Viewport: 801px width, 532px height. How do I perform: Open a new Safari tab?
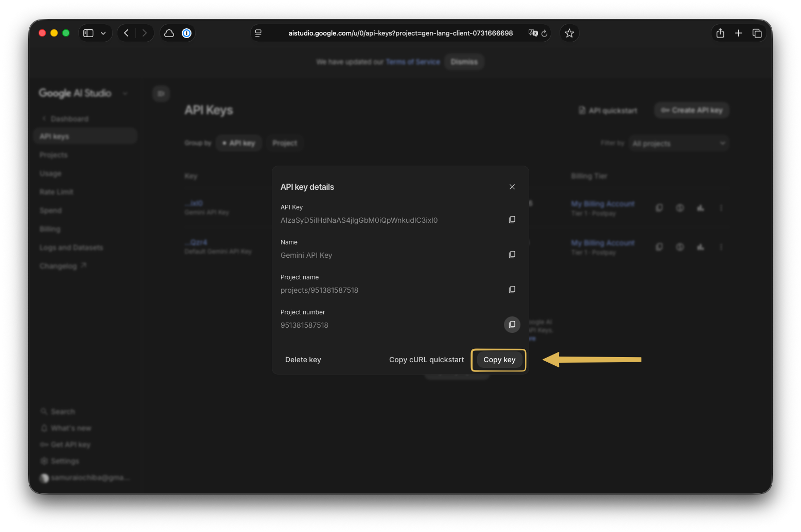pos(739,33)
